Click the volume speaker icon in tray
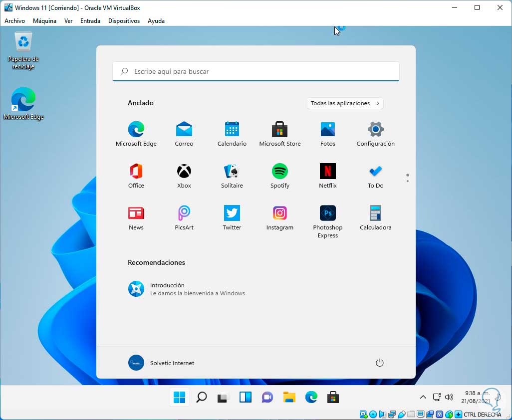Viewport: 512px width, 420px height. point(449,398)
